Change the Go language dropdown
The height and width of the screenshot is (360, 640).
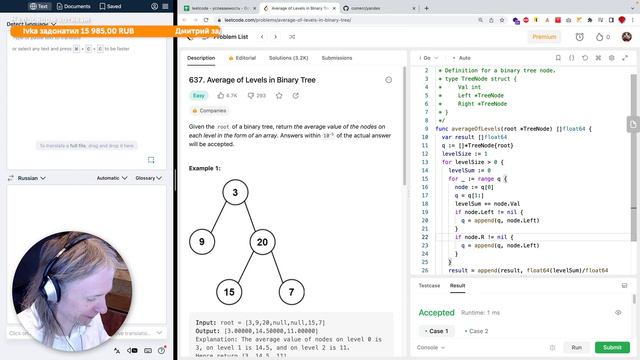[x=429, y=58]
